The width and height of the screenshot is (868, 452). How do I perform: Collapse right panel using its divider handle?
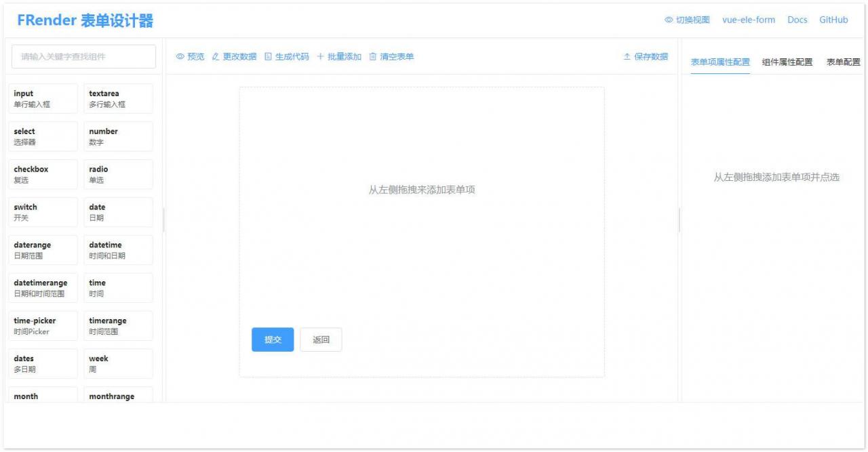[679, 220]
